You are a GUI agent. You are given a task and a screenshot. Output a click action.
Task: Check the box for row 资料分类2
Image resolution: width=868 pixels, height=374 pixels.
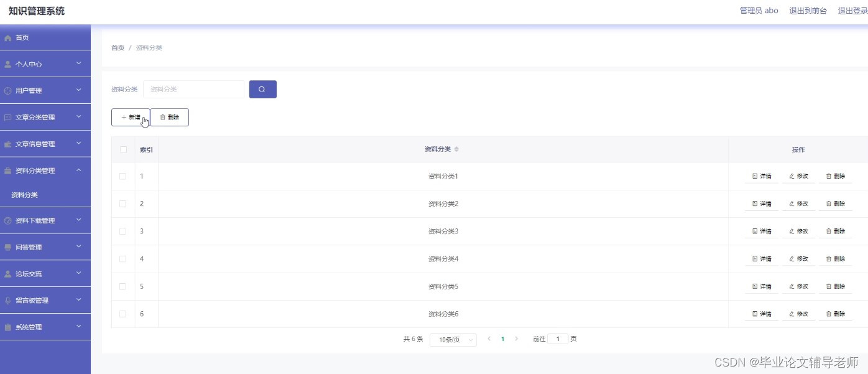click(123, 203)
